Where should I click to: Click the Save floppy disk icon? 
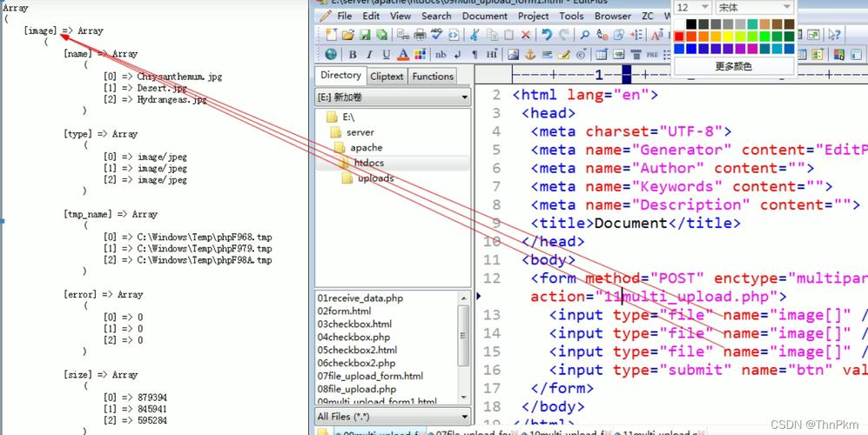(x=365, y=35)
